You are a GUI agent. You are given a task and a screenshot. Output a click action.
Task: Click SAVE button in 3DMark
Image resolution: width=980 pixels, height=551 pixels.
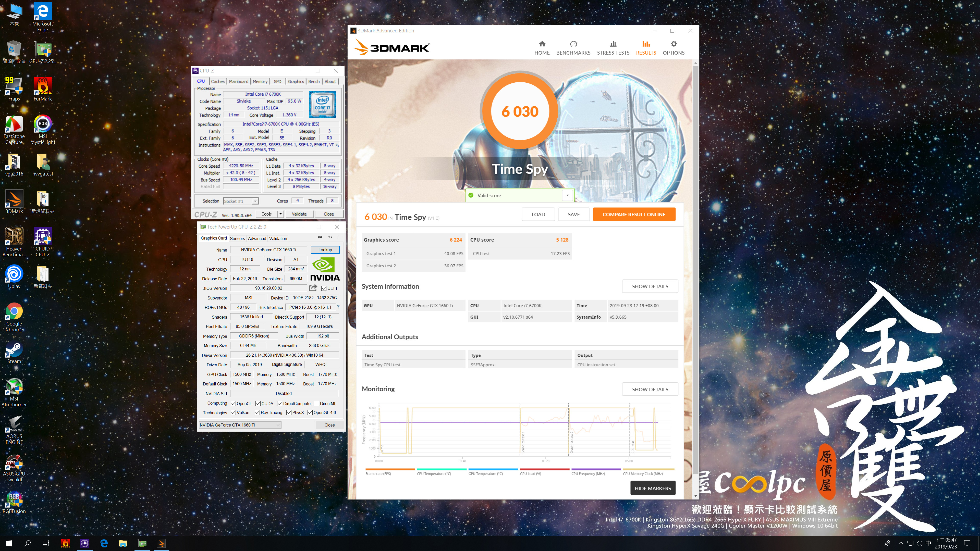[574, 215]
